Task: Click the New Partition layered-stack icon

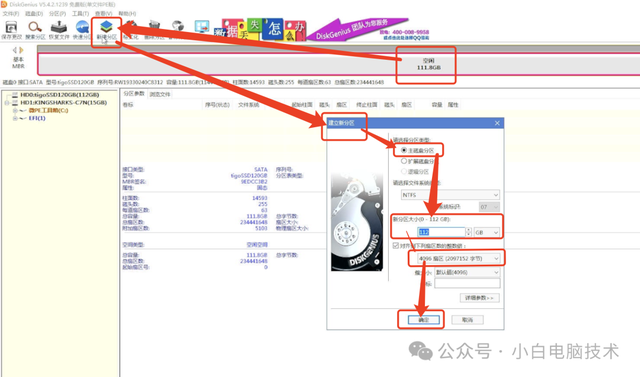Action: 107,27
